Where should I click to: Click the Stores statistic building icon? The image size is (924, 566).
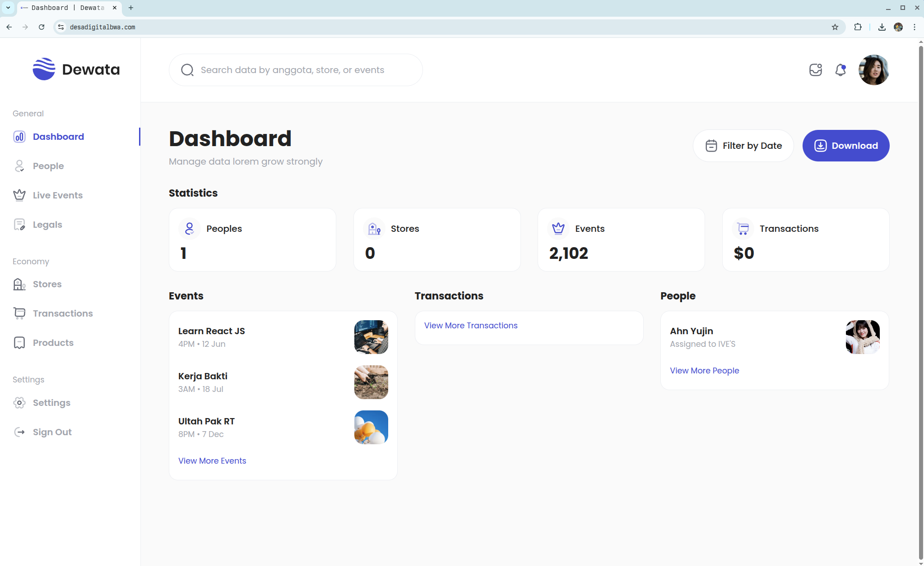(374, 229)
